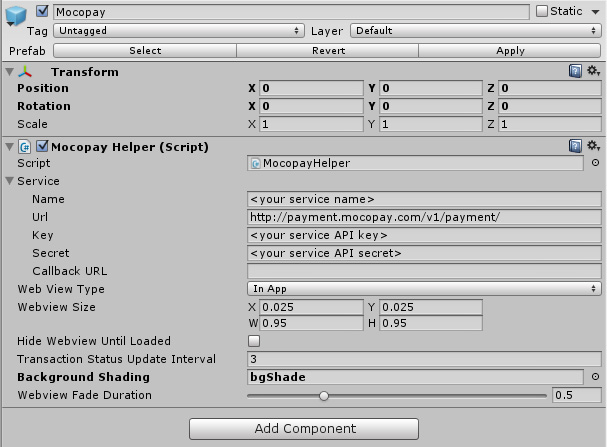The height and width of the screenshot is (447, 607).
Task: Click the Webview Fade Duration value field
Action: [x=577, y=395]
